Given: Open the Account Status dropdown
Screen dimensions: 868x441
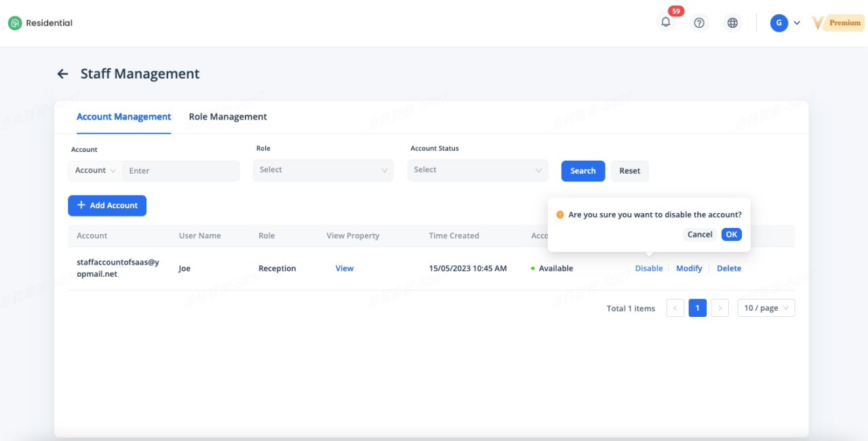Looking at the screenshot, I should point(477,170).
